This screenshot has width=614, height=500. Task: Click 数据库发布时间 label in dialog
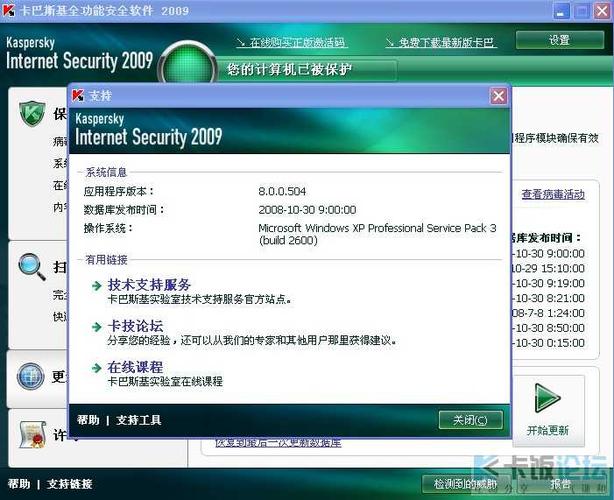pos(124,210)
